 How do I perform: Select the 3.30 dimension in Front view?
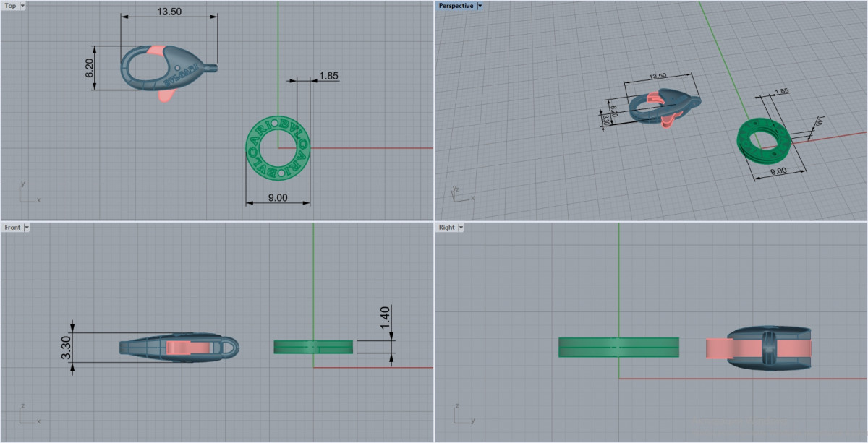pos(66,348)
